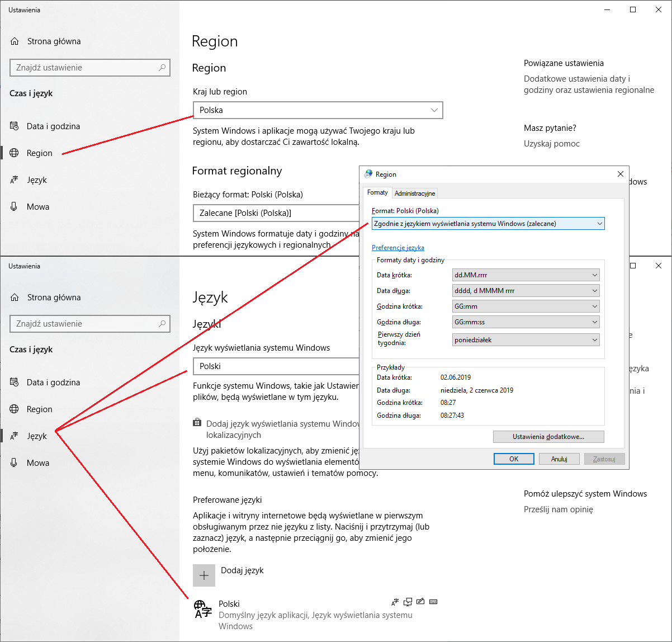Click search magnifier in upper window search box
This screenshot has width=672, height=642.
point(162,68)
